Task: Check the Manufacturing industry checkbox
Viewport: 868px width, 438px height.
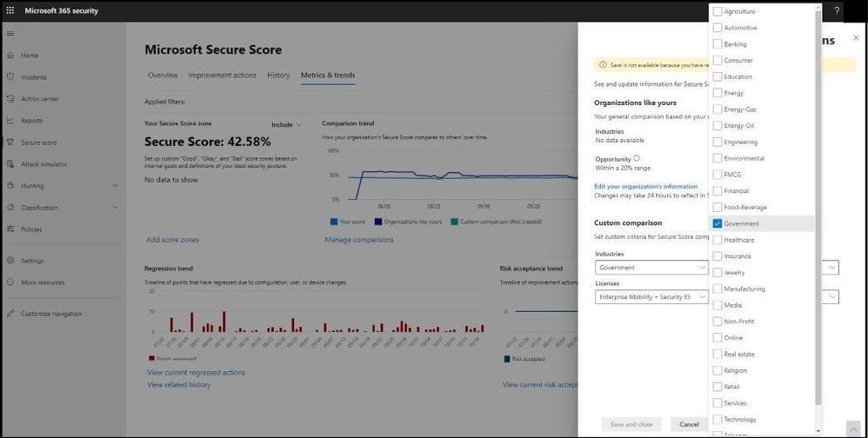Action: tap(718, 289)
